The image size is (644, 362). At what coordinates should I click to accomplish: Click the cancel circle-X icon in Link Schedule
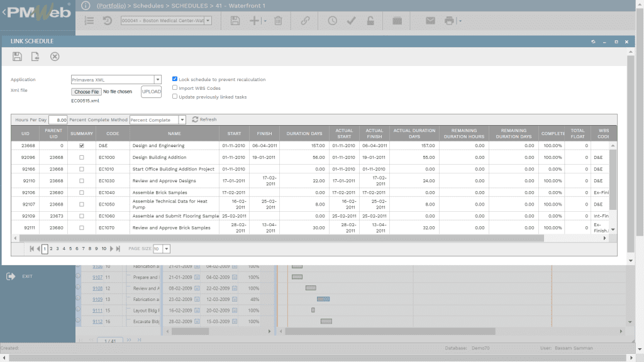[55, 57]
